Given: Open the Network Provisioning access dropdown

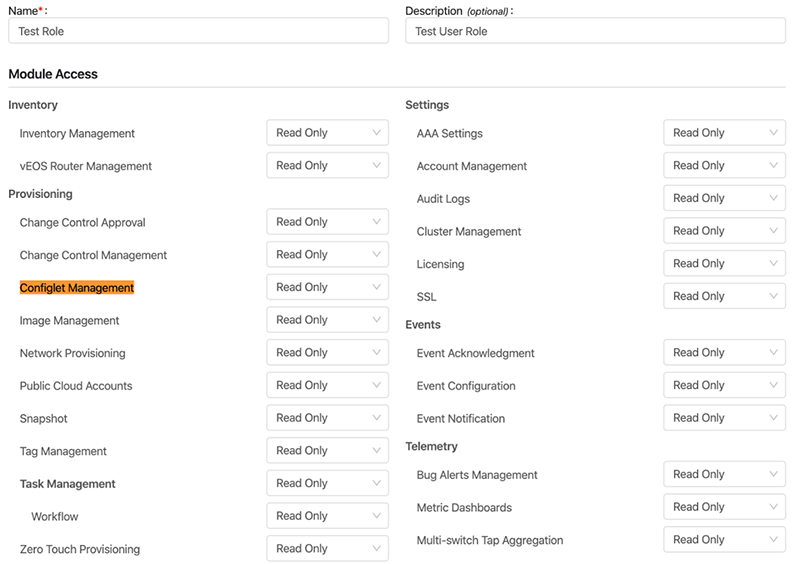Looking at the screenshot, I should pos(327,352).
